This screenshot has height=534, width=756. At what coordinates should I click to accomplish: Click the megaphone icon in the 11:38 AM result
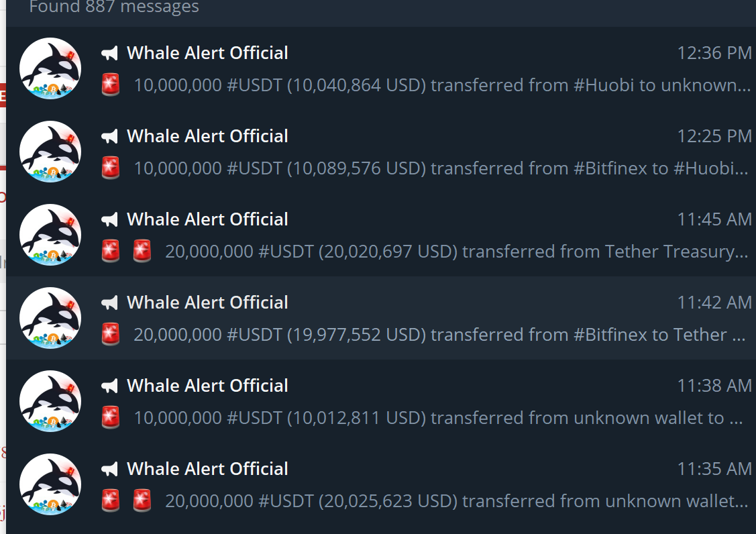[x=109, y=386]
